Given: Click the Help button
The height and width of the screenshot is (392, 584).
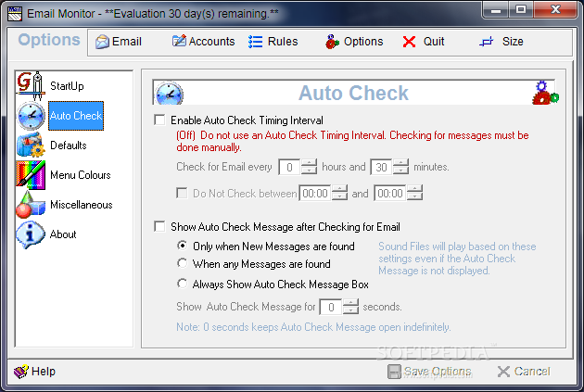Looking at the screenshot, I should pos(34,372).
